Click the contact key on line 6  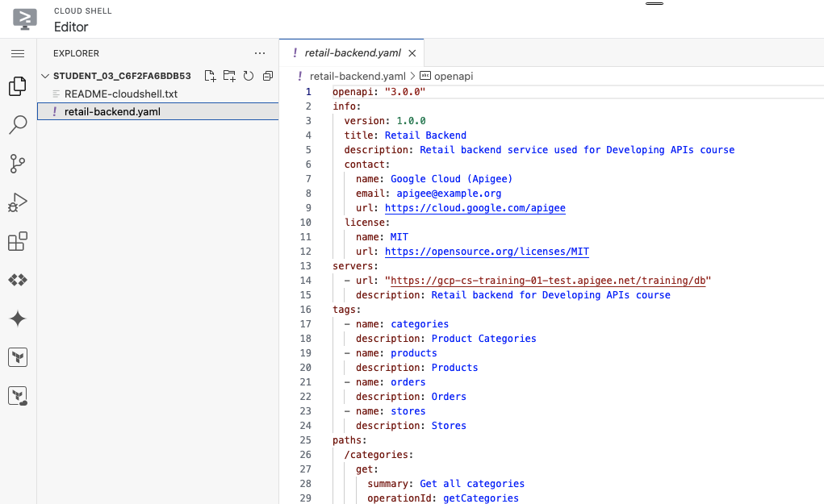[364, 165]
